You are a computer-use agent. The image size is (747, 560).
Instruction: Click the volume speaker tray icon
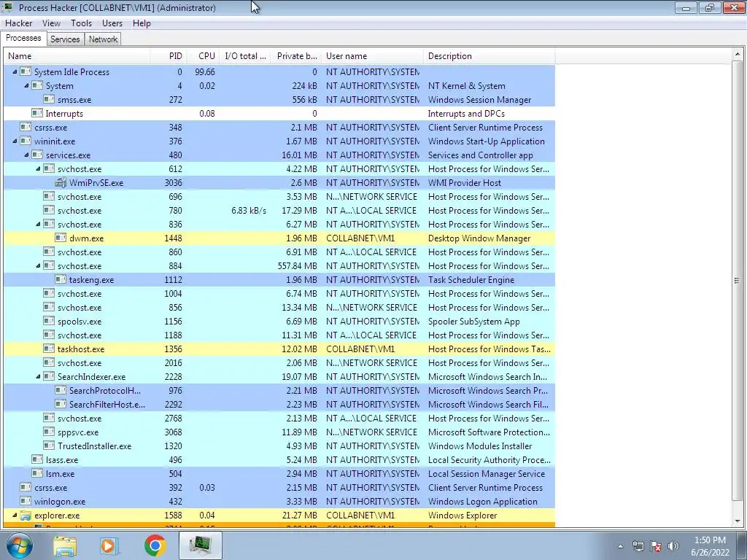673,546
